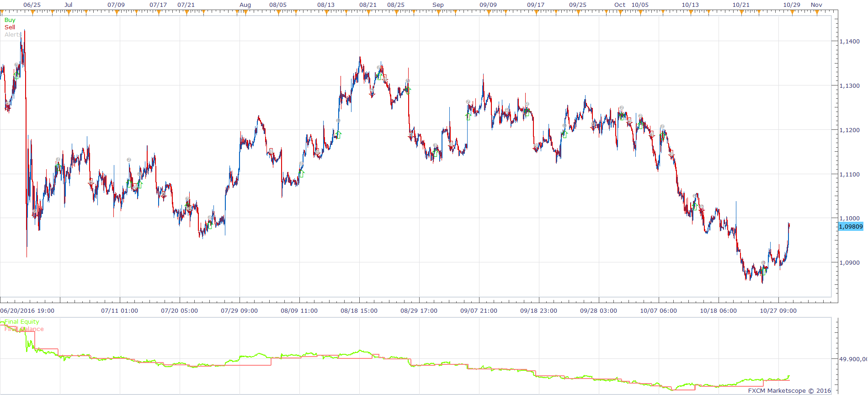Click the 08/18 15:00 time label

tap(359, 311)
